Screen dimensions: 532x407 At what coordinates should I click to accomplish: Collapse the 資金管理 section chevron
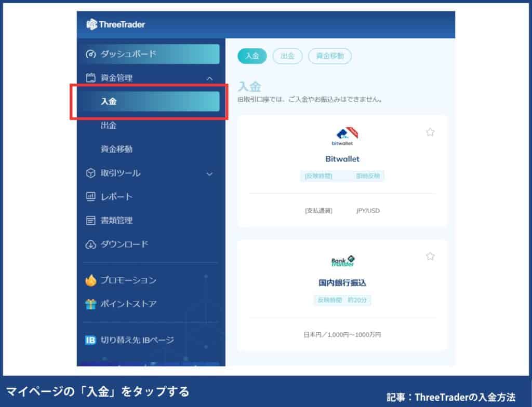pyautogui.click(x=210, y=77)
